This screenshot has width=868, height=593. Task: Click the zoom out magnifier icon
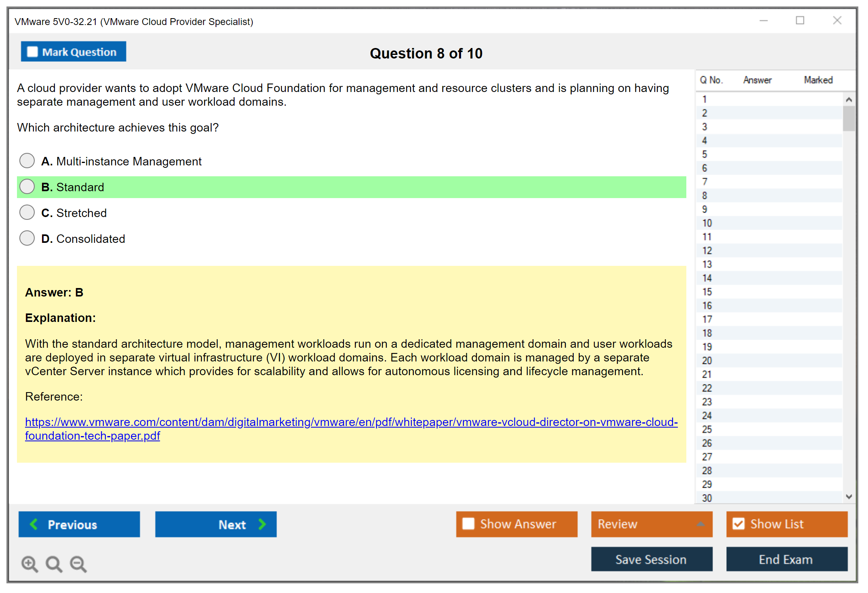coord(78,564)
